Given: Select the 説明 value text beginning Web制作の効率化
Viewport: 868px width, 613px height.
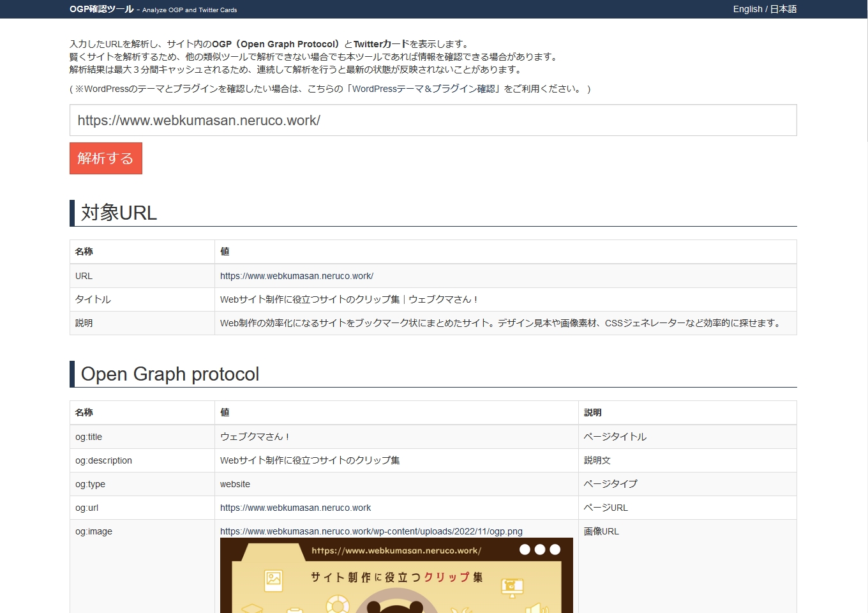Looking at the screenshot, I should click(501, 323).
